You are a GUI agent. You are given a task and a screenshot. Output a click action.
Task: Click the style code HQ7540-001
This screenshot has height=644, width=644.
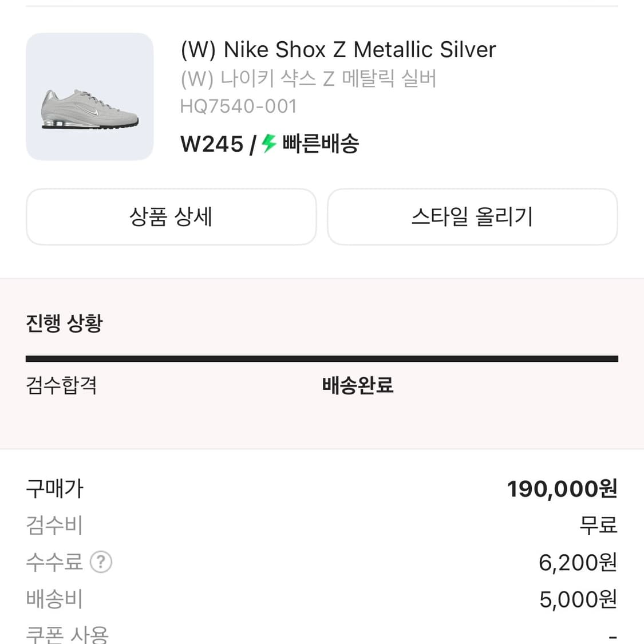(x=238, y=106)
